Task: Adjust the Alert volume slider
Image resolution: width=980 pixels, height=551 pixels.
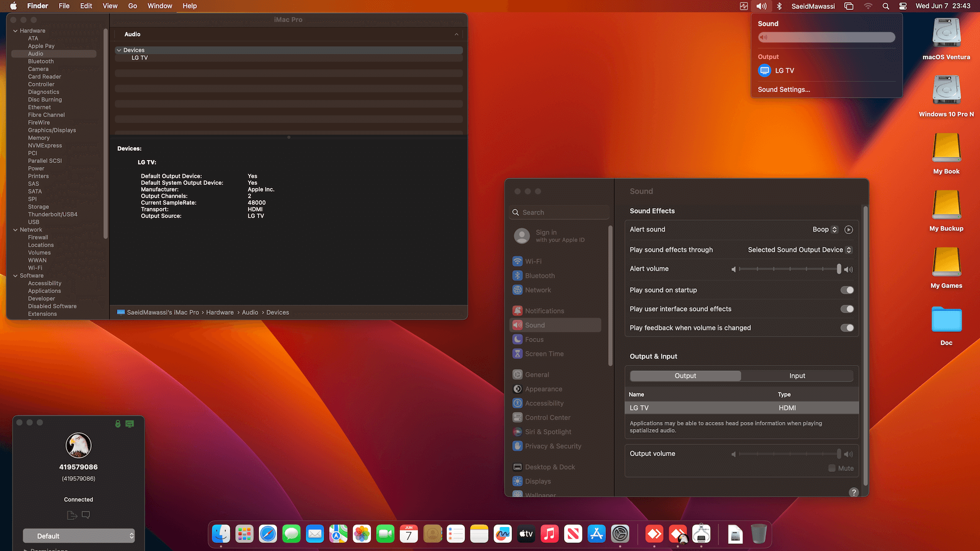Action: [839, 269]
